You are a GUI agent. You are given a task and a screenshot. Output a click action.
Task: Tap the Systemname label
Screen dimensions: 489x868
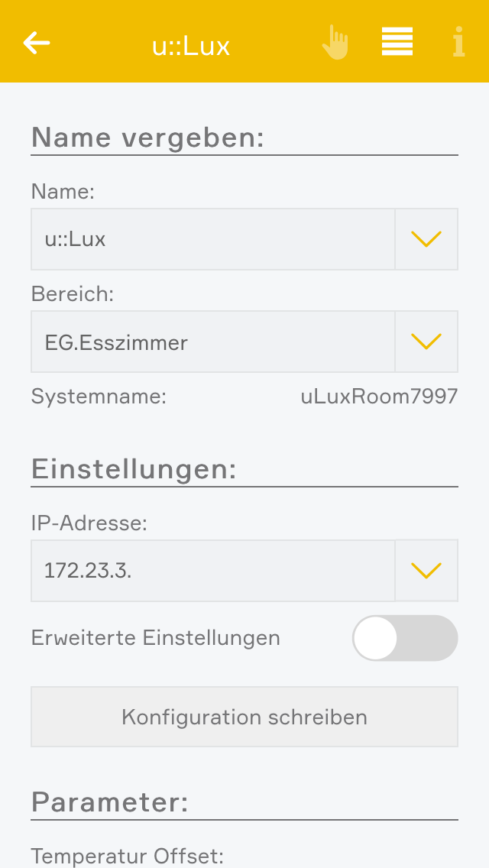(x=99, y=397)
